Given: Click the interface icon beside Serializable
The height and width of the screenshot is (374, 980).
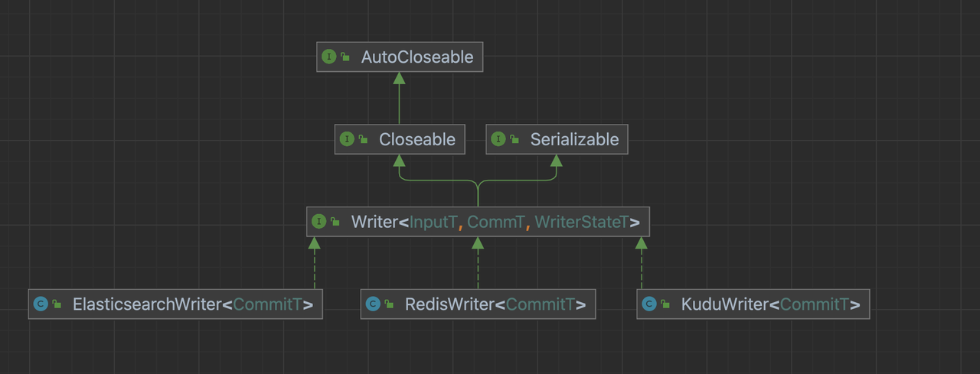Looking at the screenshot, I should coord(498,139).
